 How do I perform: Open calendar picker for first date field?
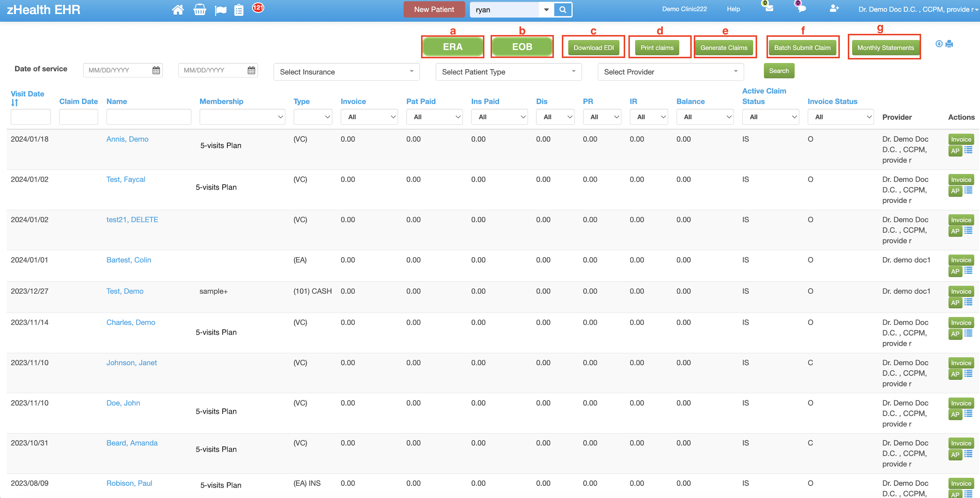[156, 70]
